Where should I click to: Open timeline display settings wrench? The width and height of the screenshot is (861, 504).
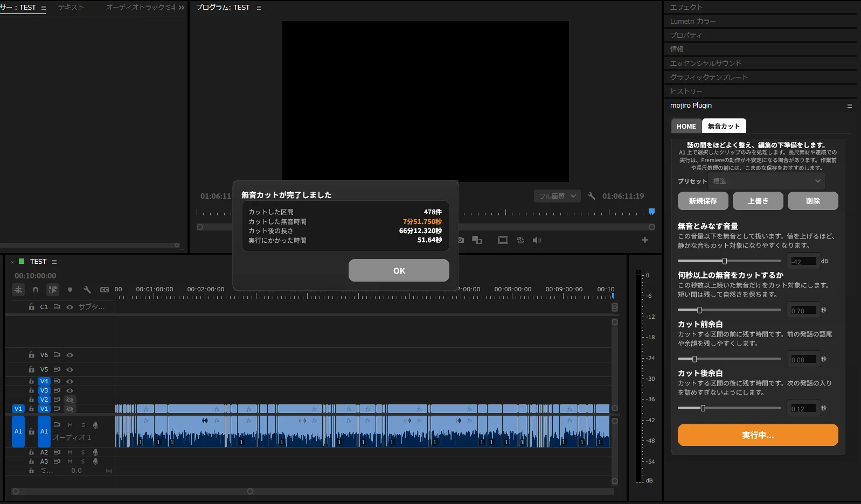click(87, 290)
